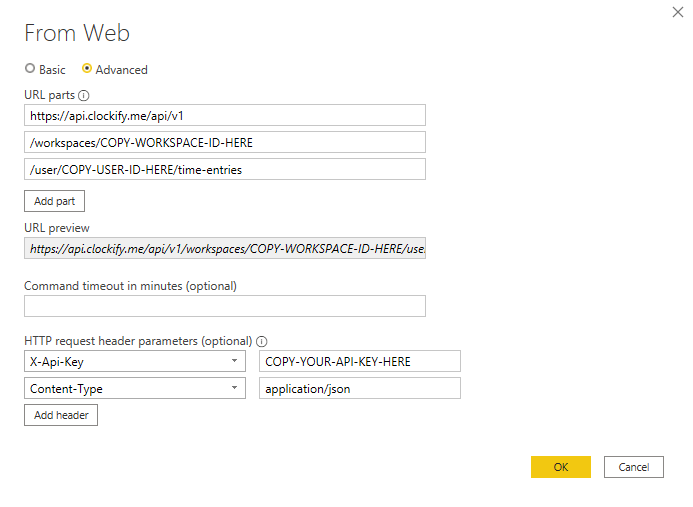Click the COPY-YOUR-API-KEY-HERE value field
The height and width of the screenshot is (507, 693).
[x=360, y=362]
